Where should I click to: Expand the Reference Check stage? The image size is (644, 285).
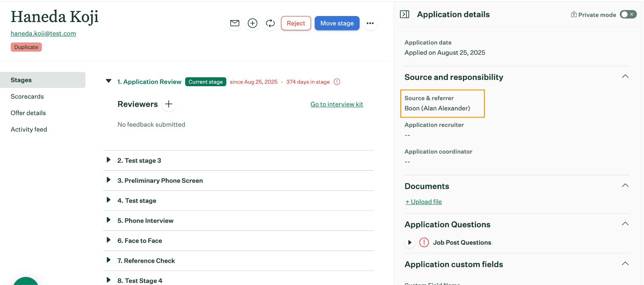pos(108,260)
